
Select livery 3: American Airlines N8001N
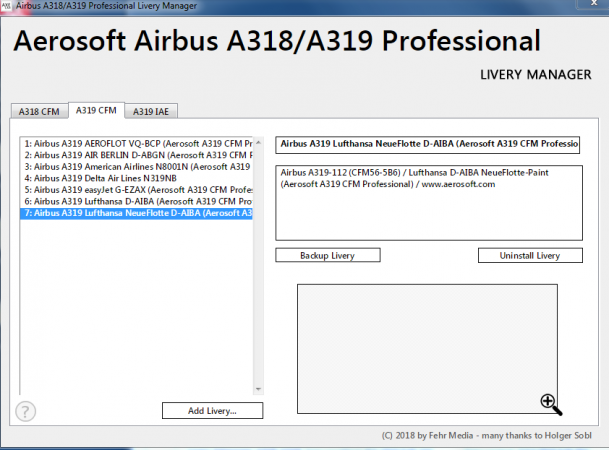[137, 167]
